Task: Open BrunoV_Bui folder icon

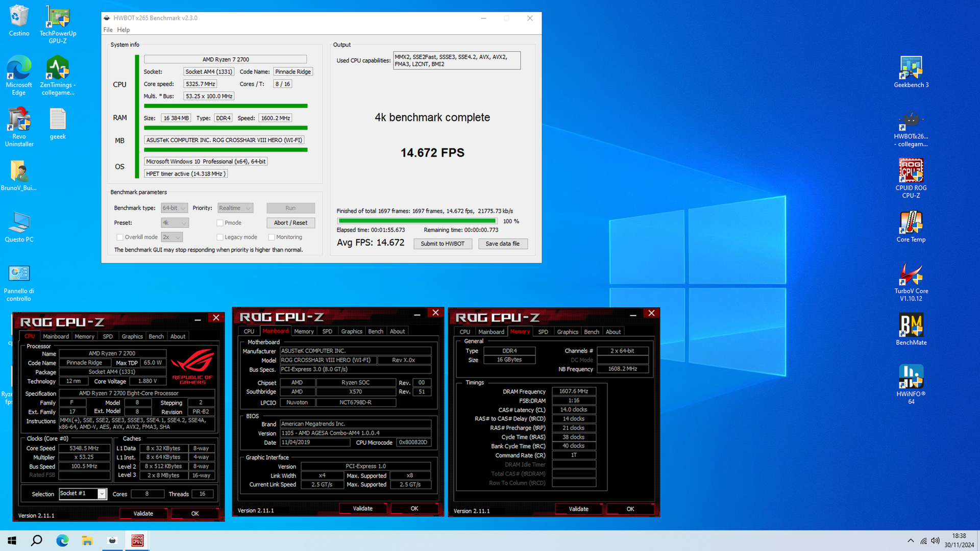Action: click(19, 175)
